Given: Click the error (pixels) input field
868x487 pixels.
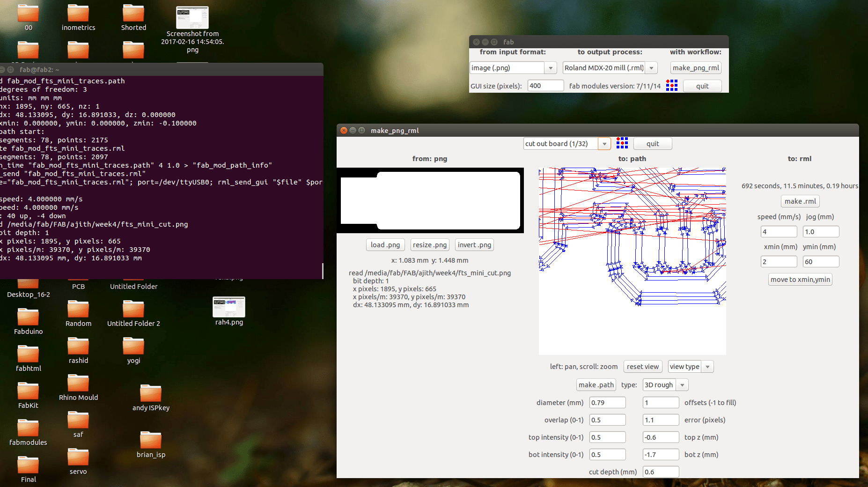Looking at the screenshot, I should pos(661,420).
